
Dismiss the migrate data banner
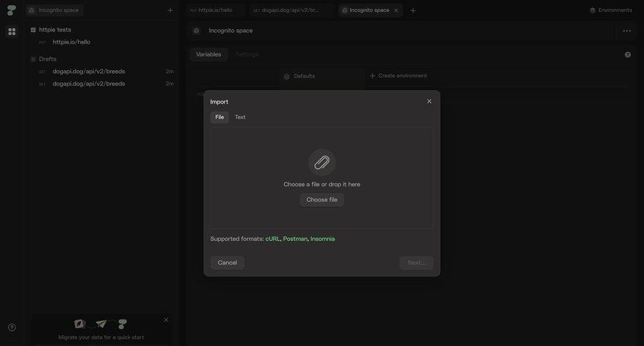click(x=166, y=320)
